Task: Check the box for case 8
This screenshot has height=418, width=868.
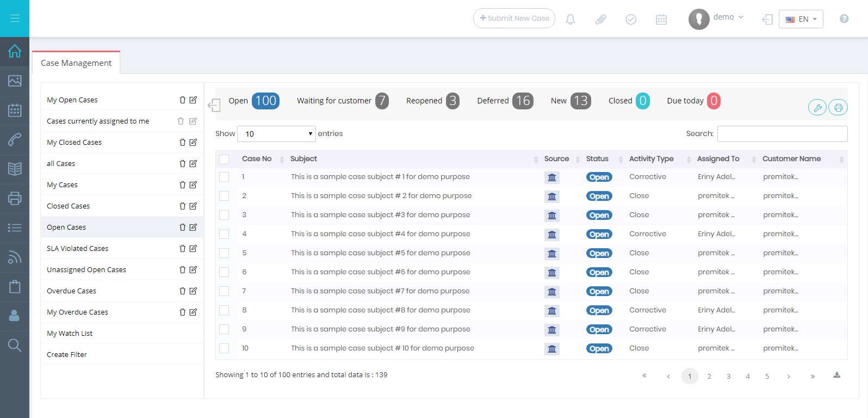Action: [x=224, y=310]
